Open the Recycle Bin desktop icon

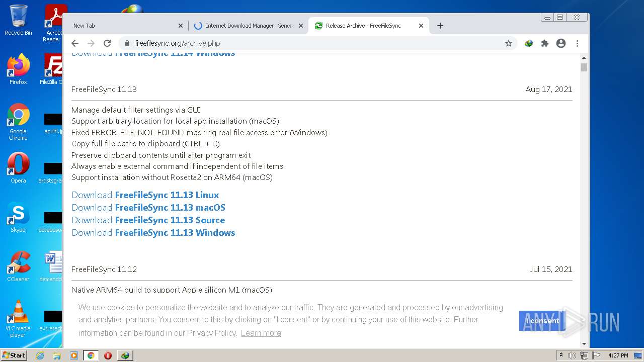(x=18, y=20)
